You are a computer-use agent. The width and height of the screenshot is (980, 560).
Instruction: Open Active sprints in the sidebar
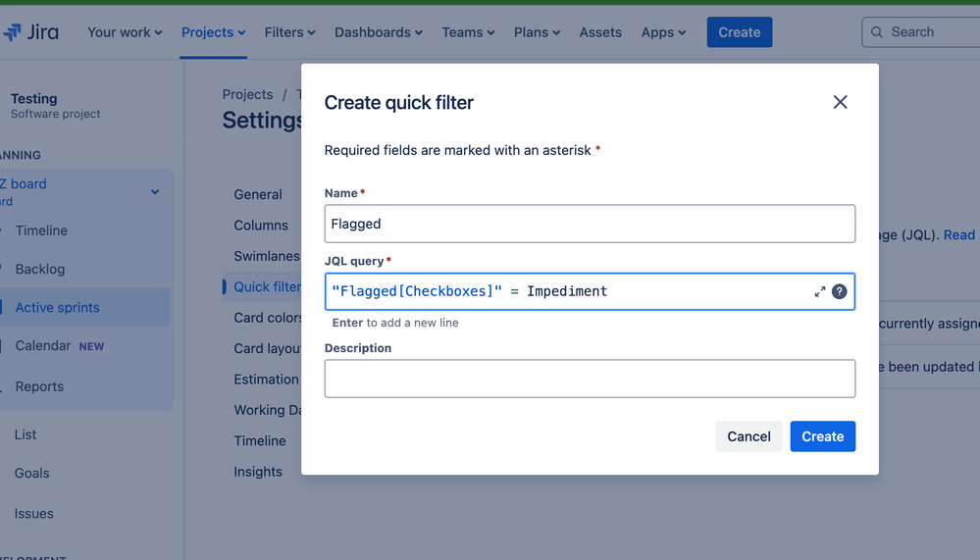[x=58, y=308]
